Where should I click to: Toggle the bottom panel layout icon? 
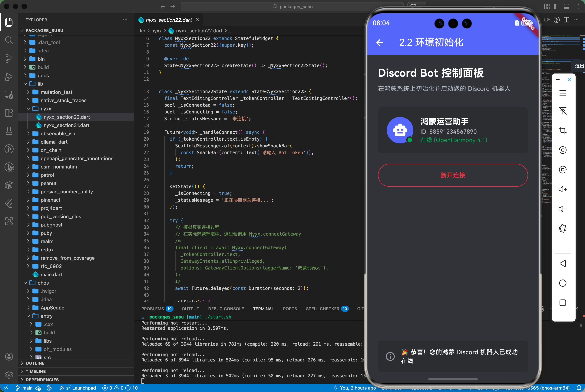pos(566,6)
